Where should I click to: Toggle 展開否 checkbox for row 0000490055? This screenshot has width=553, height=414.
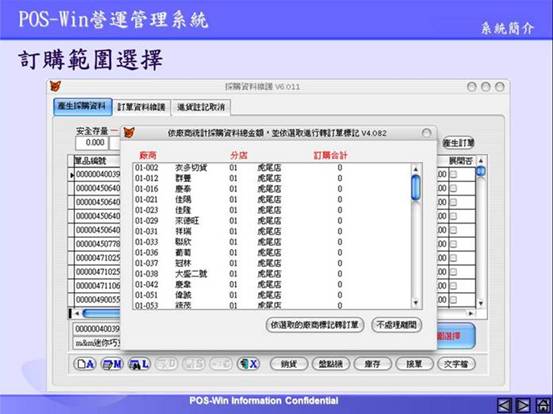453,300
